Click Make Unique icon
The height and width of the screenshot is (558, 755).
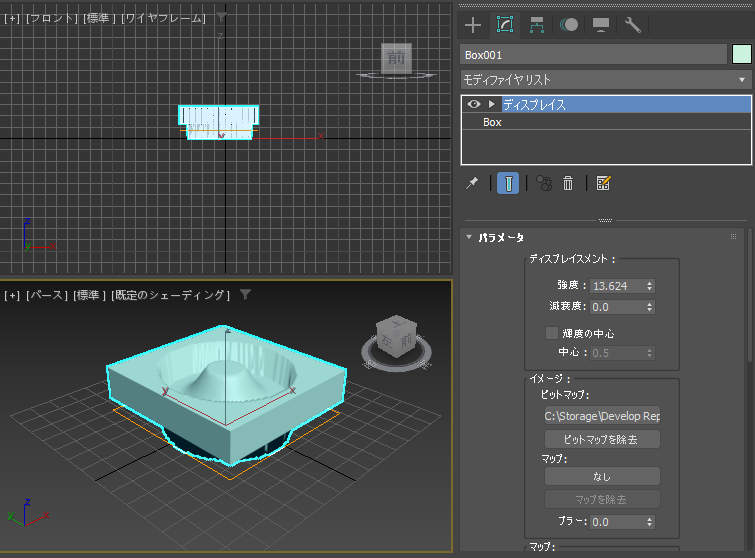point(544,183)
